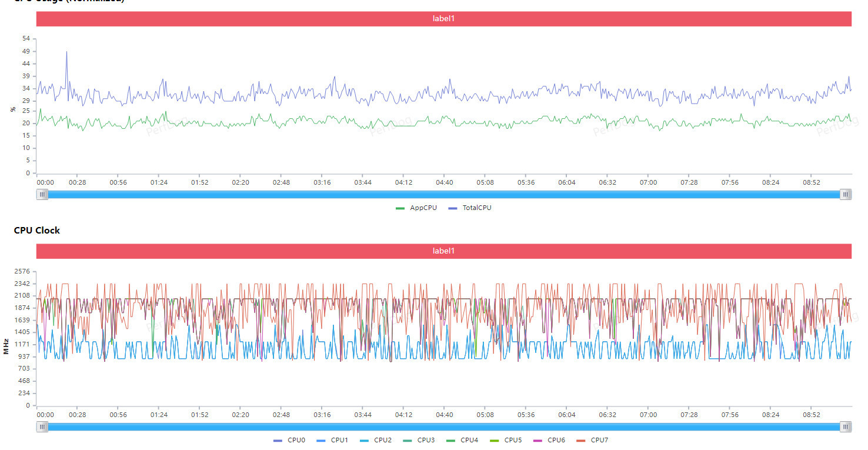Click 07:00 tick on CPU Clock x-axis
Screen dimensions: 868x450
pos(649,415)
